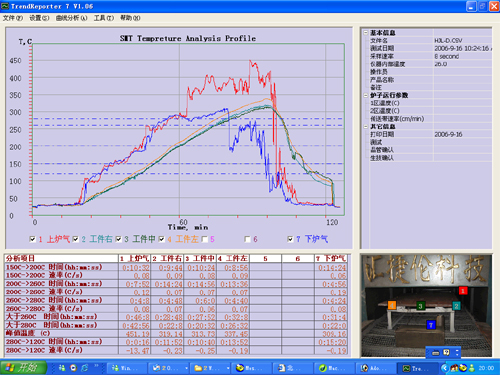Collapse the 基本信息 section
Screen dimensions: 500x375
tap(366, 33)
